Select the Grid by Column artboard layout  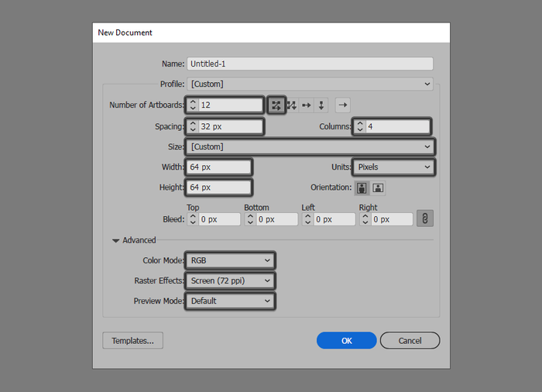click(292, 105)
